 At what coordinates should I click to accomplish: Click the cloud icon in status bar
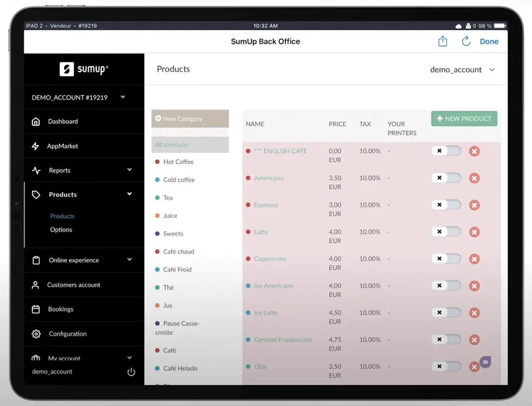pyautogui.click(x=459, y=26)
